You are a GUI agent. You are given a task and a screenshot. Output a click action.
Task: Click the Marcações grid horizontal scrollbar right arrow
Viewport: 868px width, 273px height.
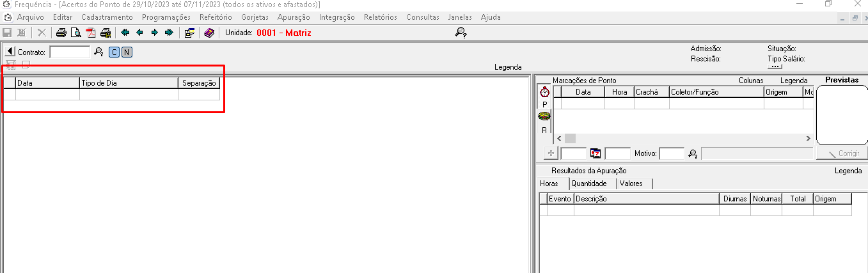808,138
